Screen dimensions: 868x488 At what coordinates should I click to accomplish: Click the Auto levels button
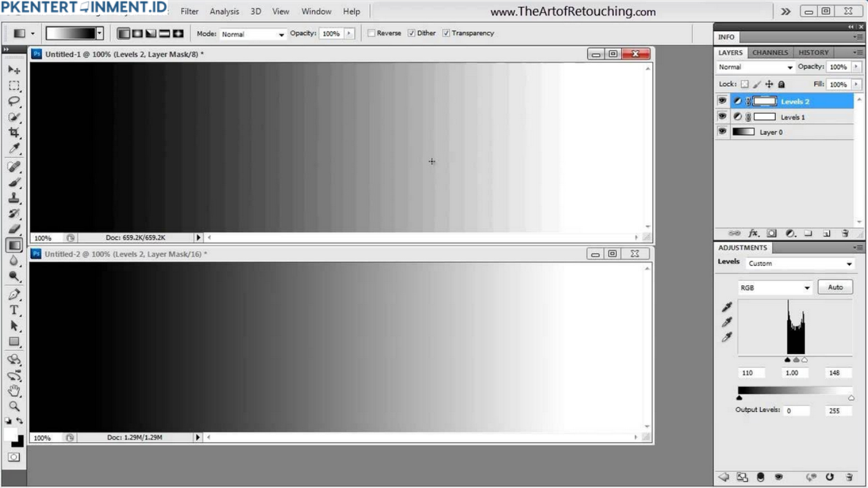[835, 287]
